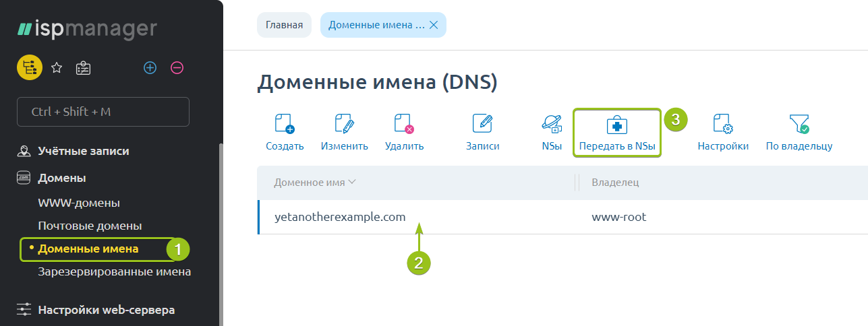
Task: Click Настройки web-сервера sliders icon
Action: click(24, 310)
